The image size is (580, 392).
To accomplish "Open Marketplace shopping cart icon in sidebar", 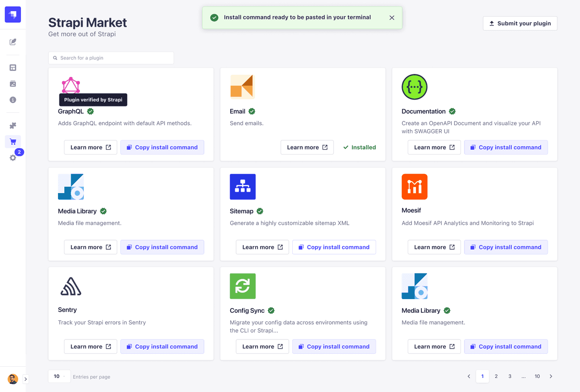I will pyautogui.click(x=13, y=142).
